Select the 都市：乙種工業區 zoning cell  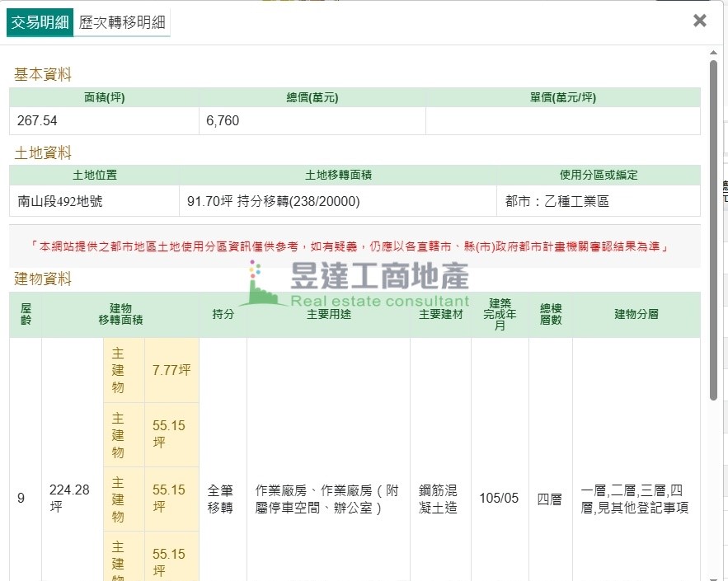coord(599,201)
